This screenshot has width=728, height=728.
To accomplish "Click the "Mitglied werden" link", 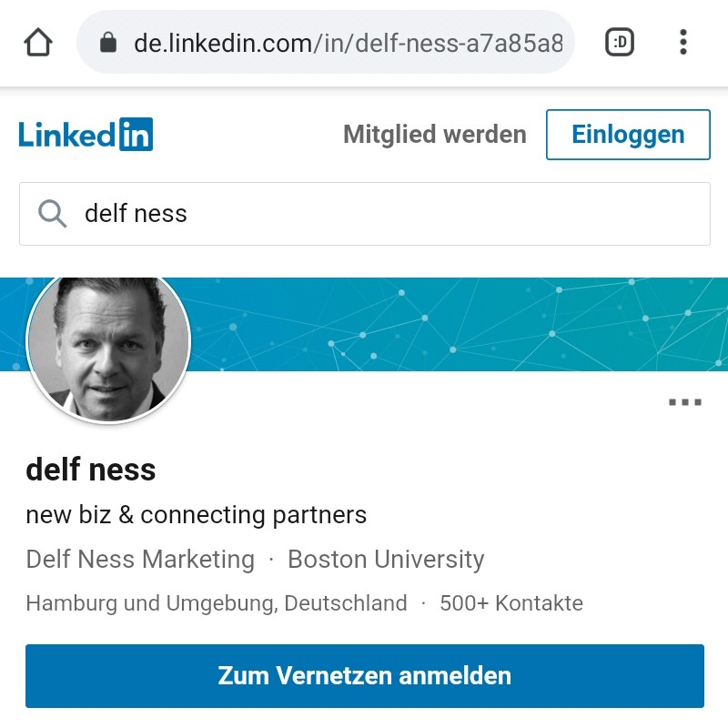I will [x=434, y=135].
